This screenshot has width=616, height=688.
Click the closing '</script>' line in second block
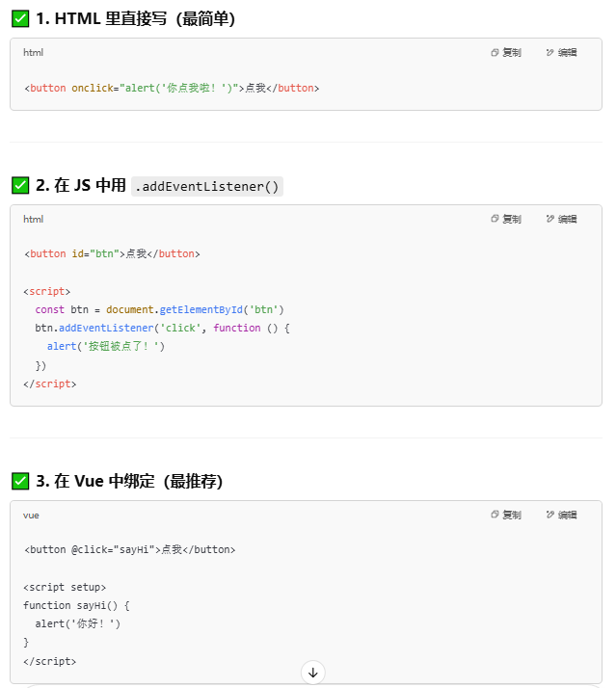click(x=49, y=384)
